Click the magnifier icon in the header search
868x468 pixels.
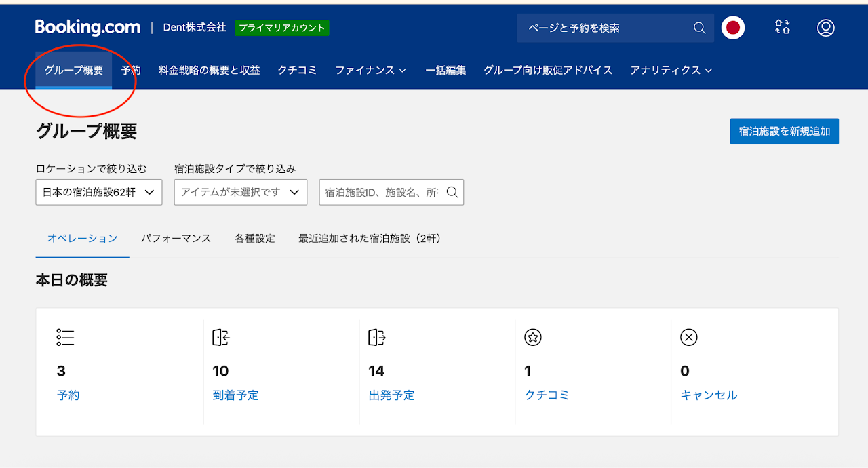[699, 28]
